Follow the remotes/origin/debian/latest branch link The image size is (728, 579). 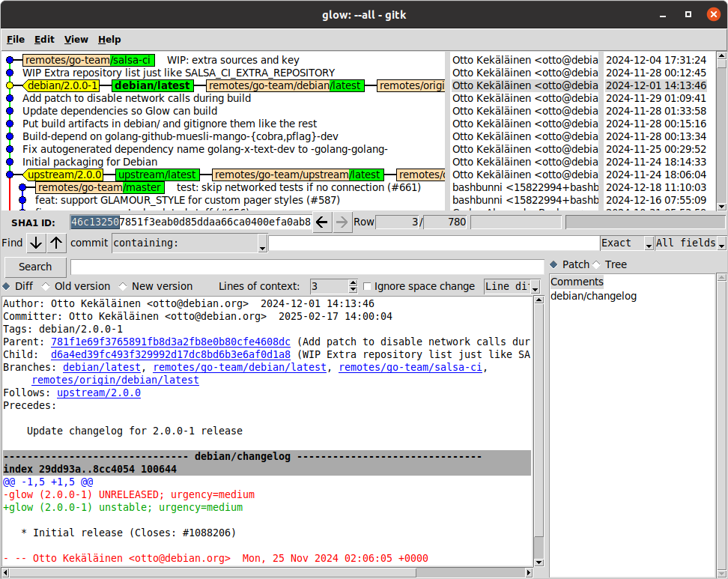(115, 381)
